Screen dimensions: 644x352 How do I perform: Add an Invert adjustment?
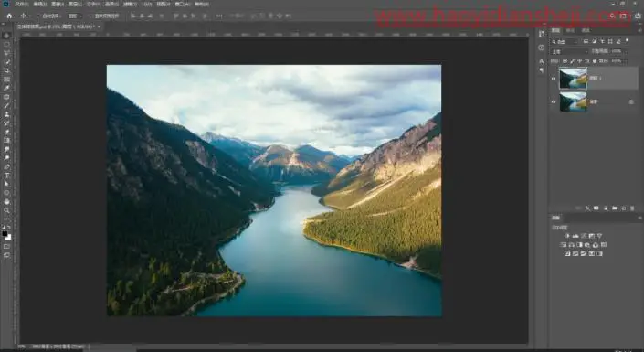[567, 254]
